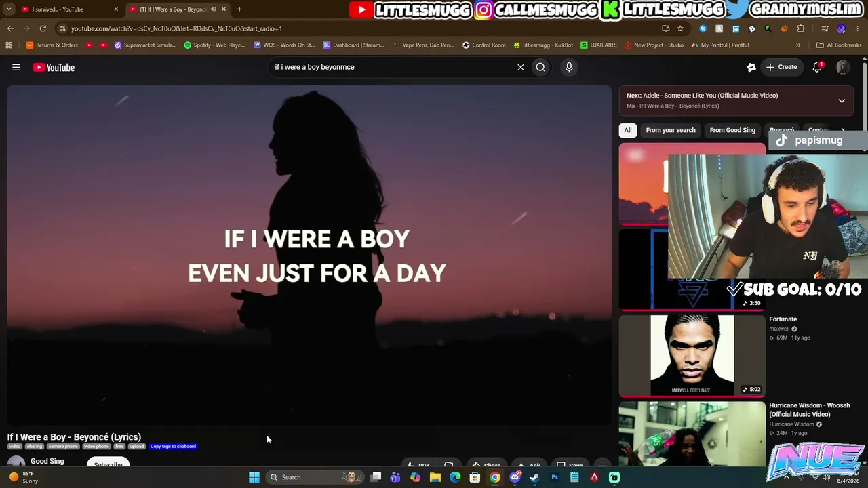Clear the YouTube search box text
Viewport: 868px width, 488px height.
pos(521,67)
